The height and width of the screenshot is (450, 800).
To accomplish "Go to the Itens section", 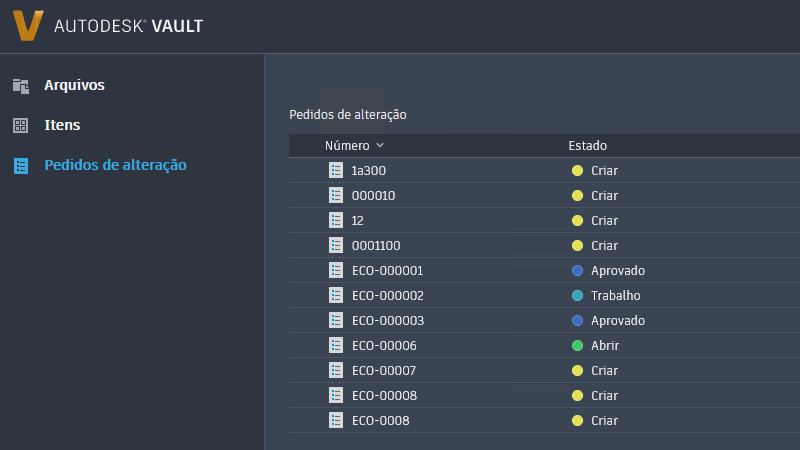I will pos(62,126).
